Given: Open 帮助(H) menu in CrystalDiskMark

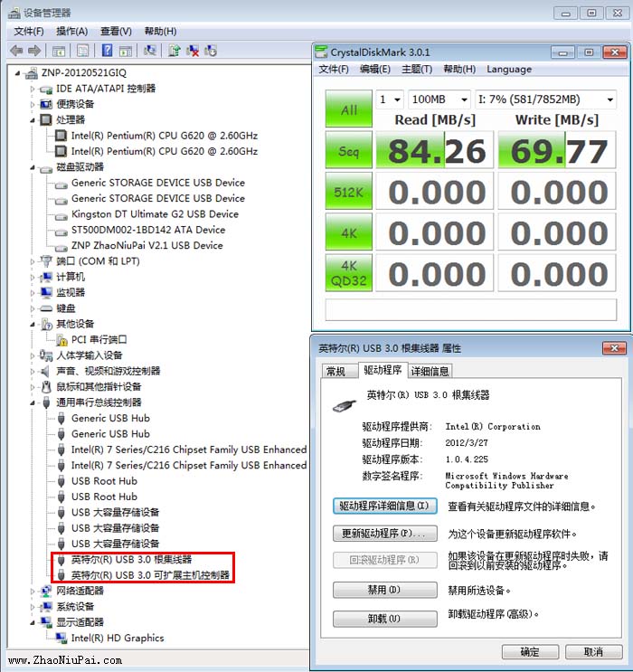Looking at the screenshot, I should [x=459, y=69].
